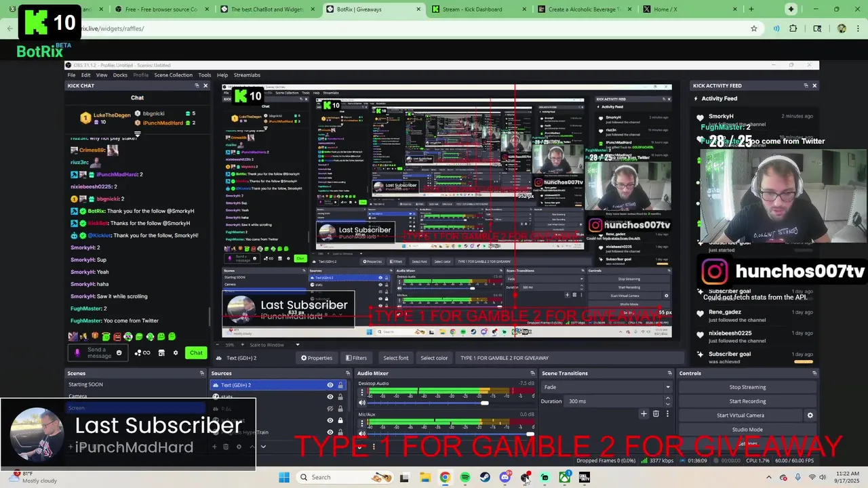The width and height of the screenshot is (868, 488).
Task: Undock the Sources panel
Action: [x=348, y=373]
